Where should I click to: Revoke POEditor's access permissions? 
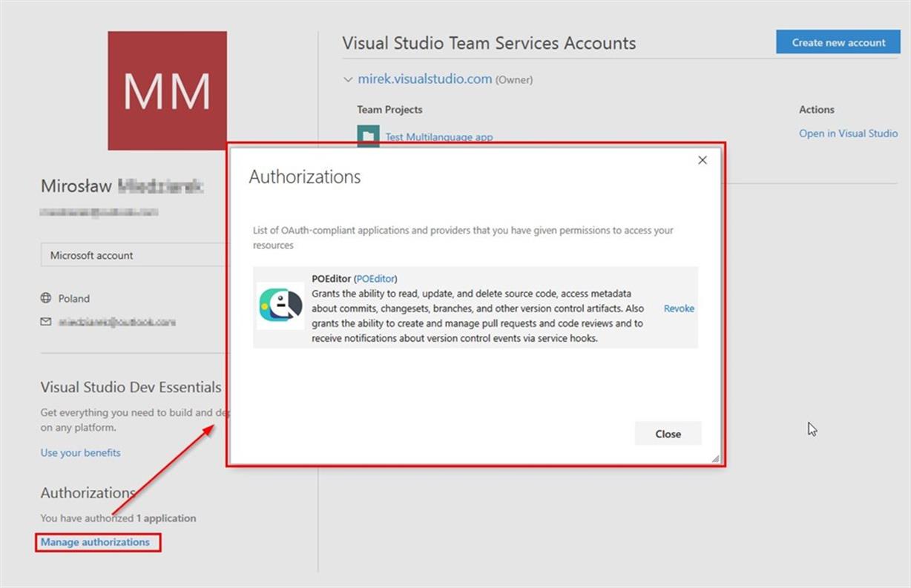click(x=678, y=308)
